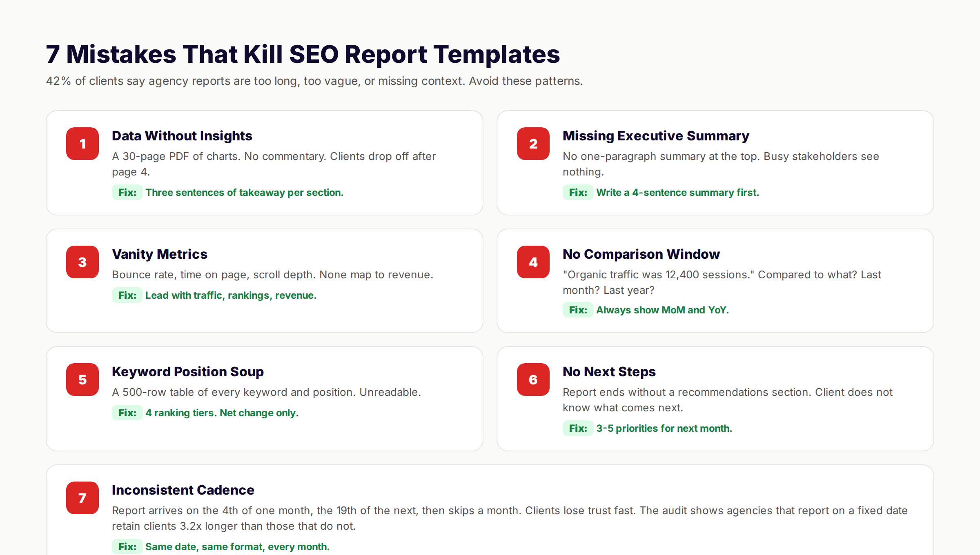
Task: Select the main title '7 Mistakes That Kill SEO Report Templates'
Action: point(303,54)
